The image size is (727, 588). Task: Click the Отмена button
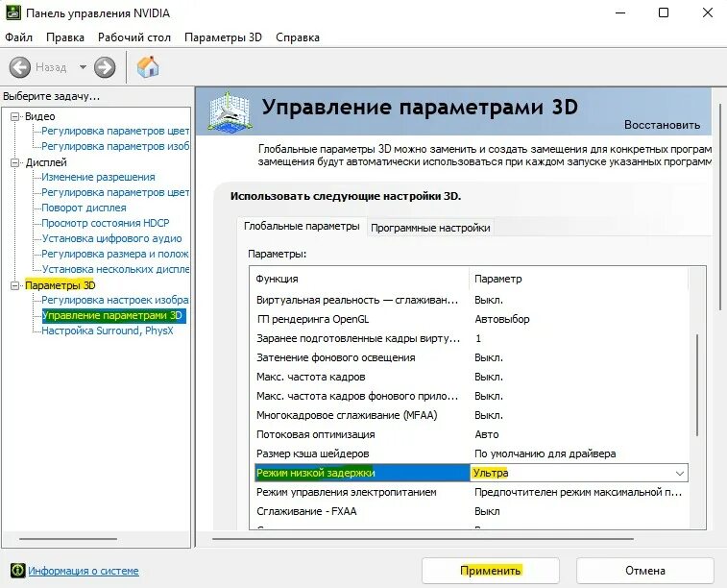645,571
